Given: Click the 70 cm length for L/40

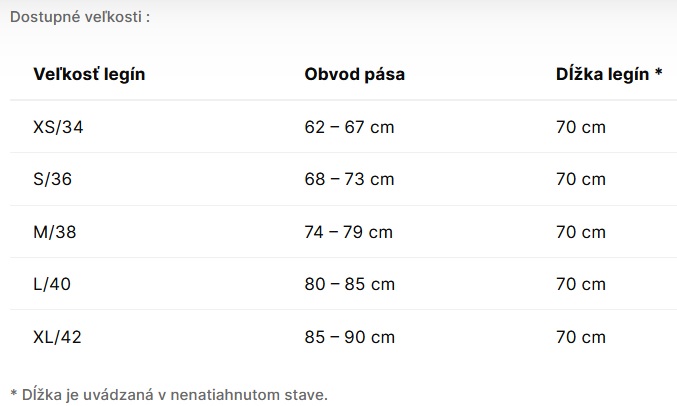Looking at the screenshot, I should tap(581, 284).
